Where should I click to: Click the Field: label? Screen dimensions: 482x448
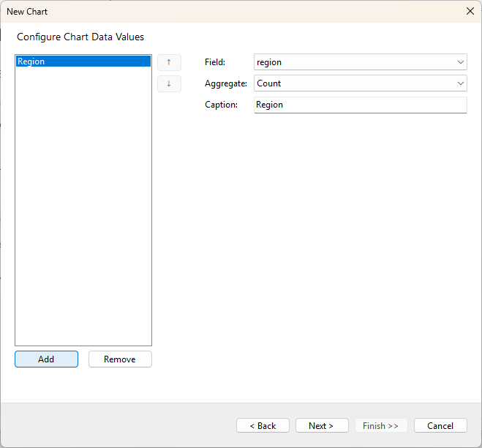pos(215,62)
